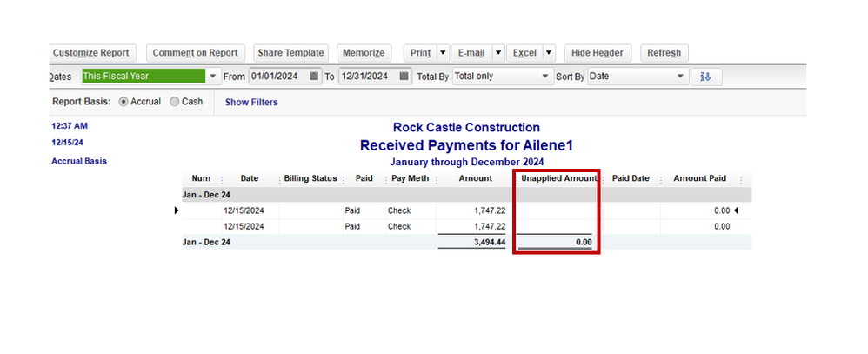Click the Unapplied Amount column header
Image resolution: width=868 pixels, height=354 pixels.
(559, 178)
